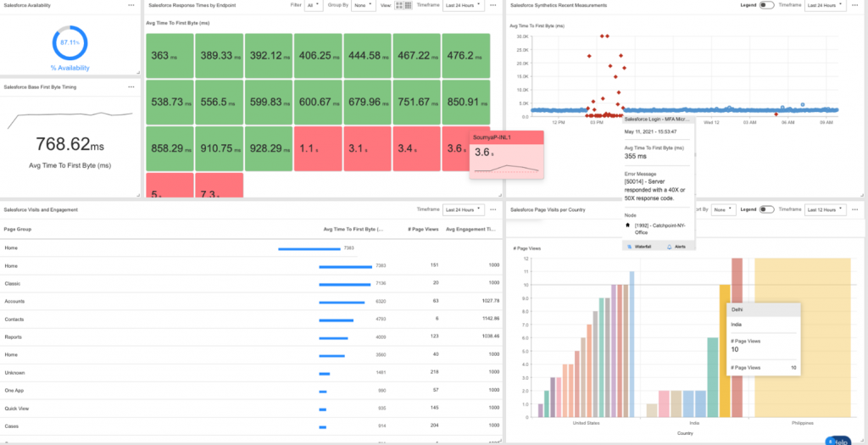The height and width of the screenshot is (445, 868).
Task: Select the One App page group row
Action: click(x=251, y=391)
